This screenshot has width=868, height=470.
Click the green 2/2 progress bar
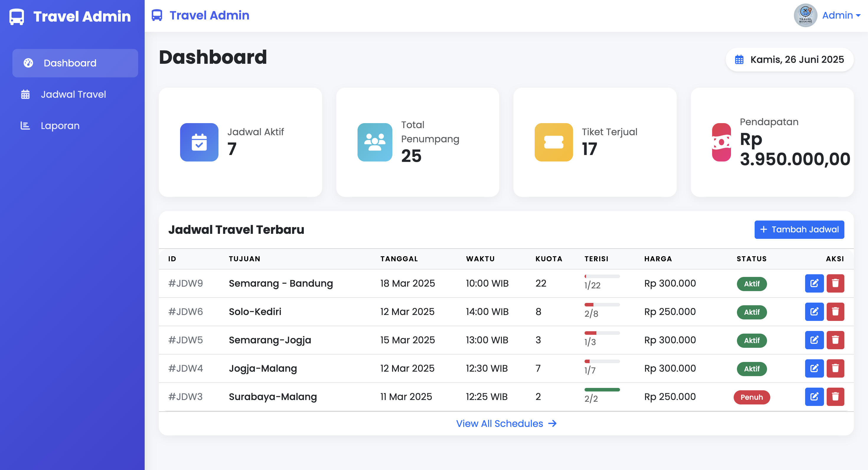(602, 390)
